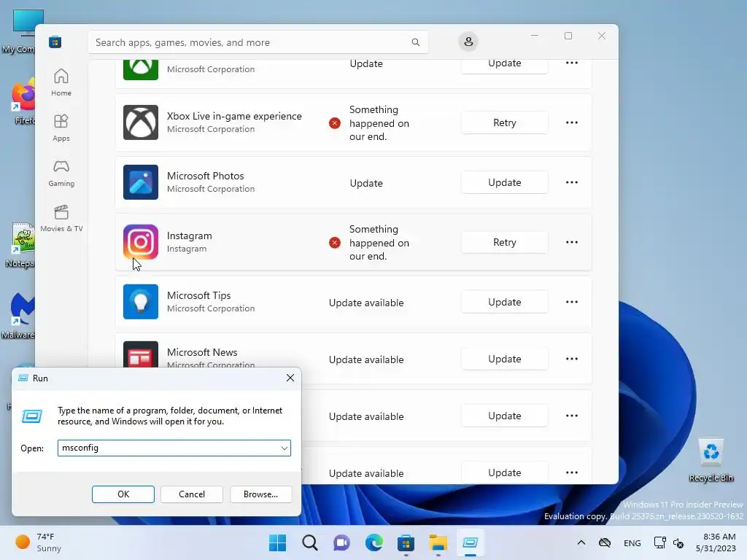Click the Instagram app title text
The height and width of the screenshot is (560, 747).
(x=189, y=236)
